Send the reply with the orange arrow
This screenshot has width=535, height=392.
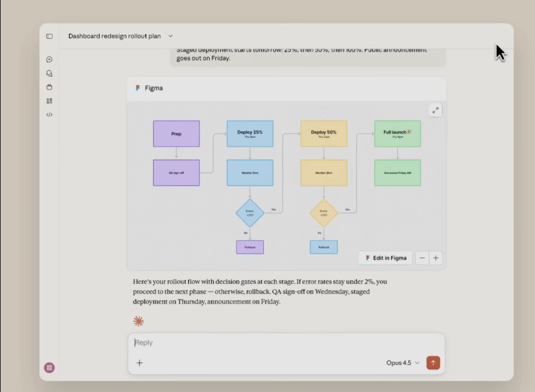[433, 362]
